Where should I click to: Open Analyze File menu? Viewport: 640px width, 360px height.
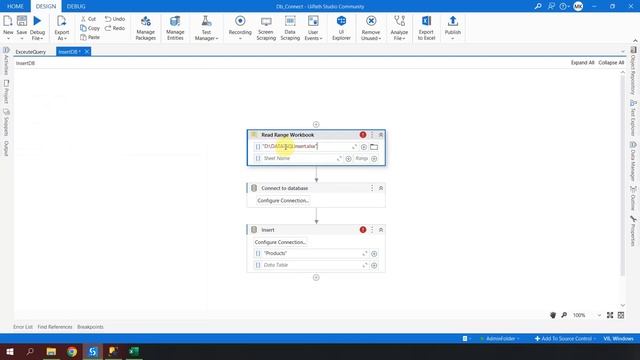coord(399,27)
